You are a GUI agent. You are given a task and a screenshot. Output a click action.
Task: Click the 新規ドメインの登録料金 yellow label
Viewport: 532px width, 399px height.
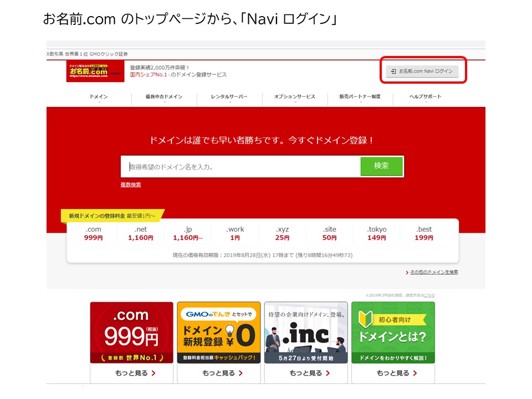click(112, 216)
